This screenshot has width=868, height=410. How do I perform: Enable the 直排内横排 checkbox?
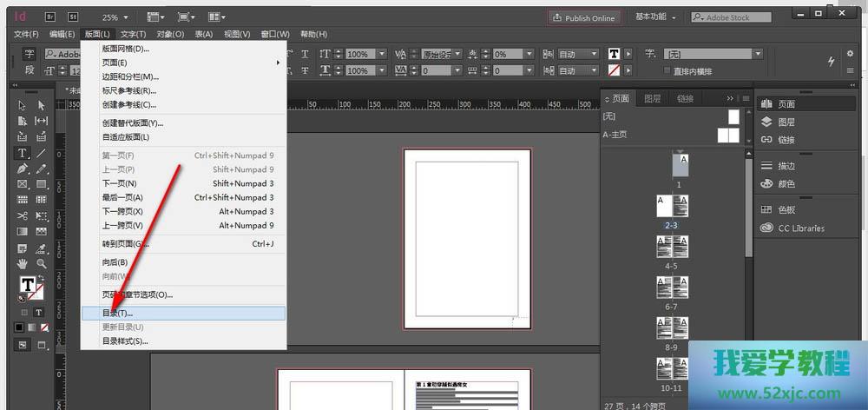667,70
